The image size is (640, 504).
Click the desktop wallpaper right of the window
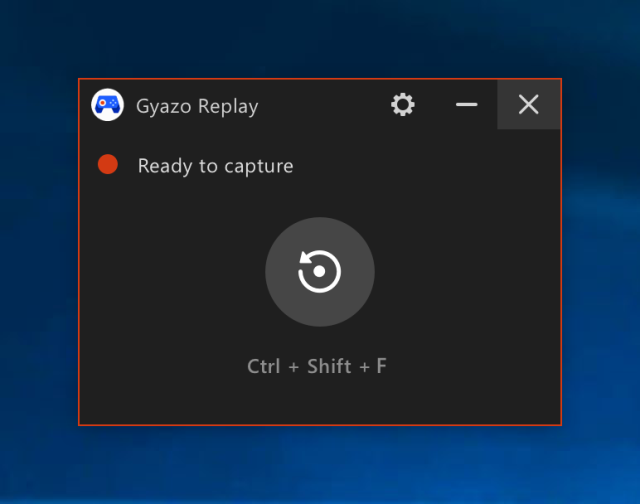pyautogui.click(x=600, y=250)
